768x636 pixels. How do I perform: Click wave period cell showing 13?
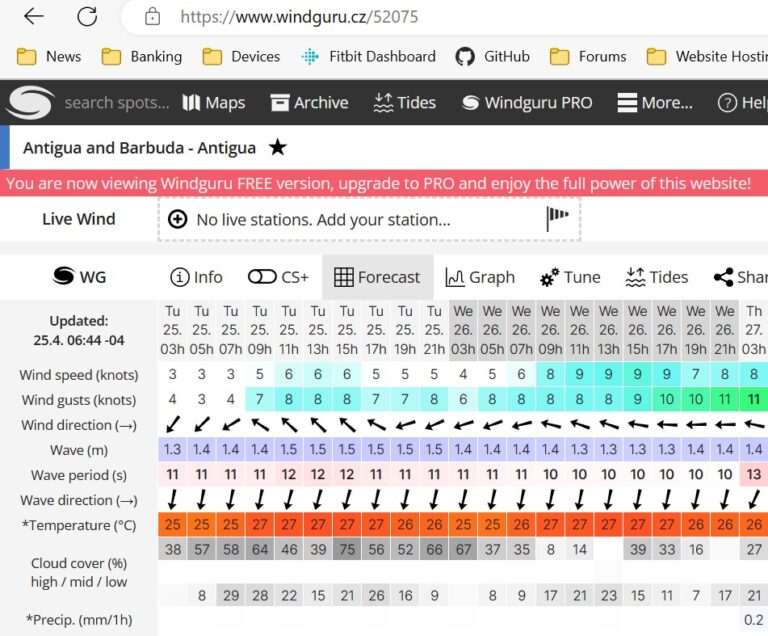click(x=754, y=474)
